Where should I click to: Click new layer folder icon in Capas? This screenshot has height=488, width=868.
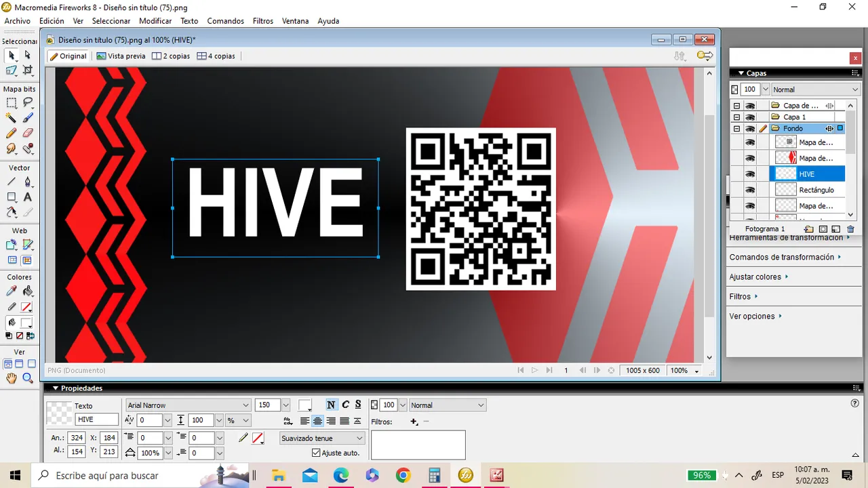(809, 229)
